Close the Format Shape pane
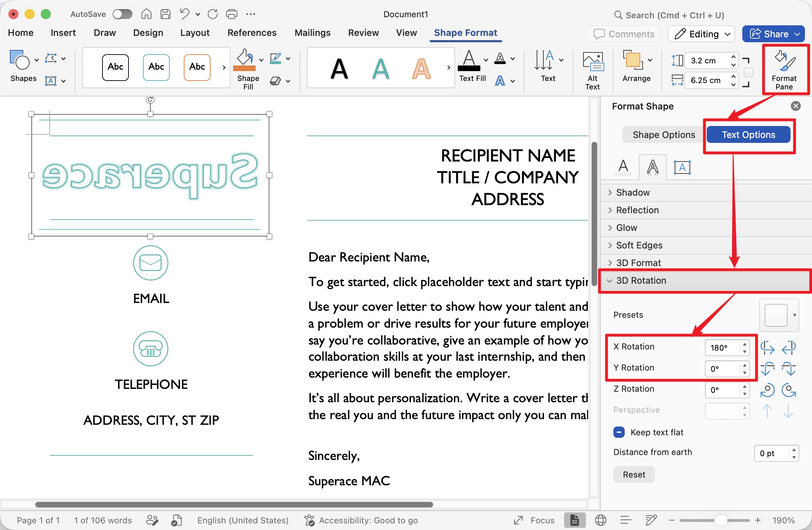Viewport: 812px width, 530px height. [x=796, y=106]
